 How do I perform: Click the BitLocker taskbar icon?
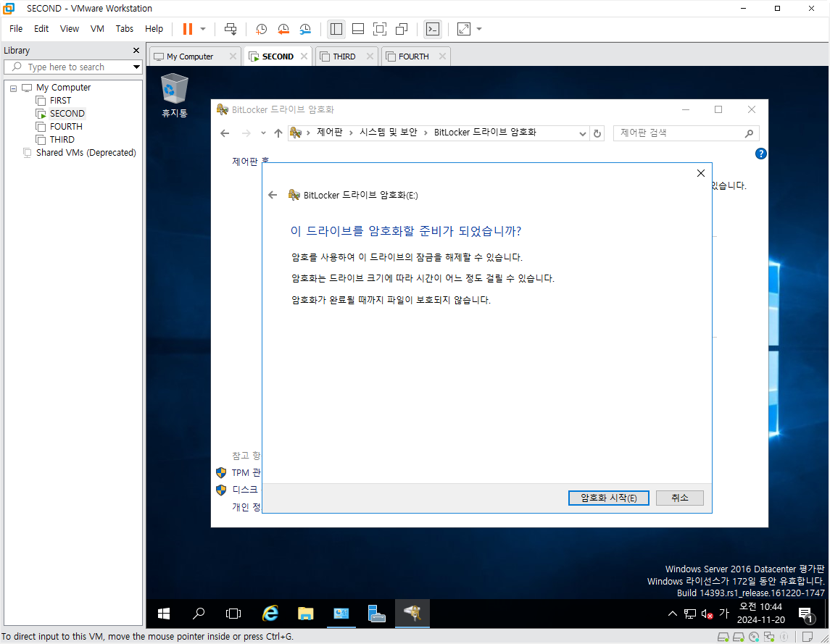[412, 614]
